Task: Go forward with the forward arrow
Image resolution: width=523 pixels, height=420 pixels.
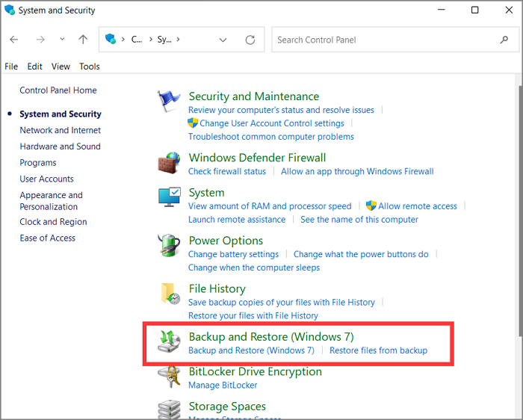Action: pos(40,40)
